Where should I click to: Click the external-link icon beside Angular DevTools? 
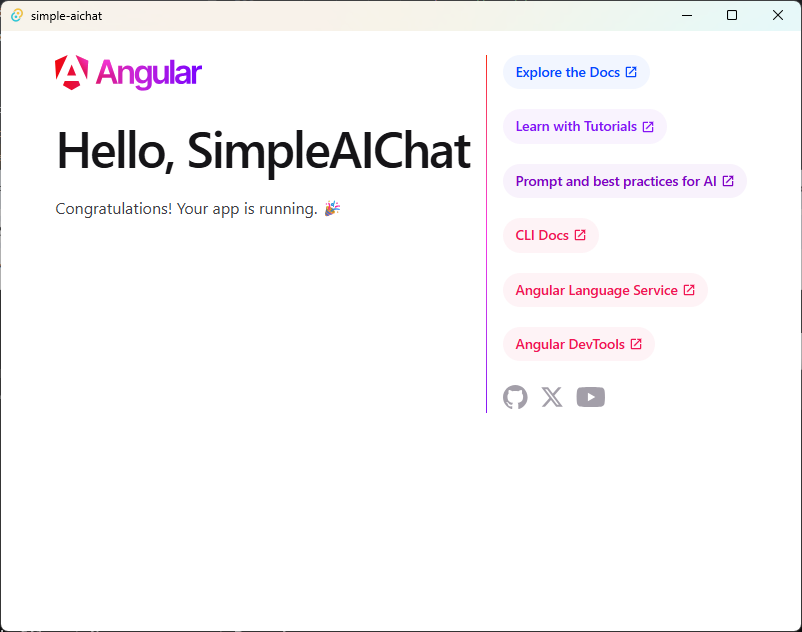(x=636, y=345)
